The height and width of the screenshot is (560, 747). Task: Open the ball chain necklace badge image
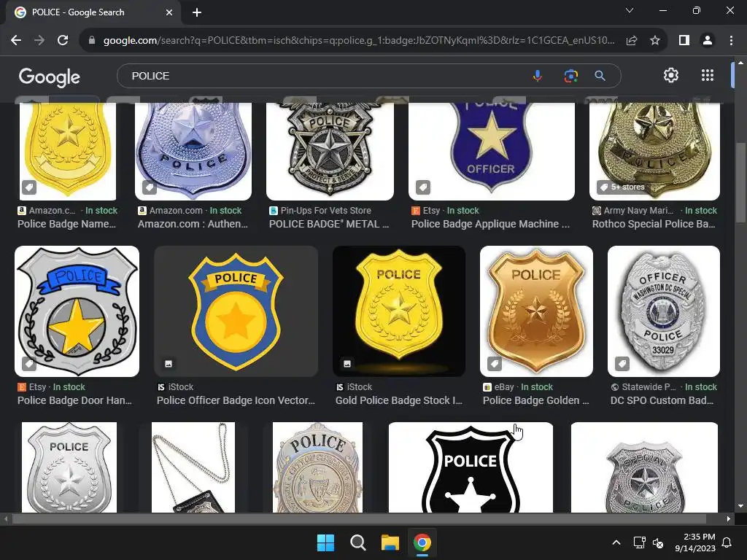click(193, 467)
